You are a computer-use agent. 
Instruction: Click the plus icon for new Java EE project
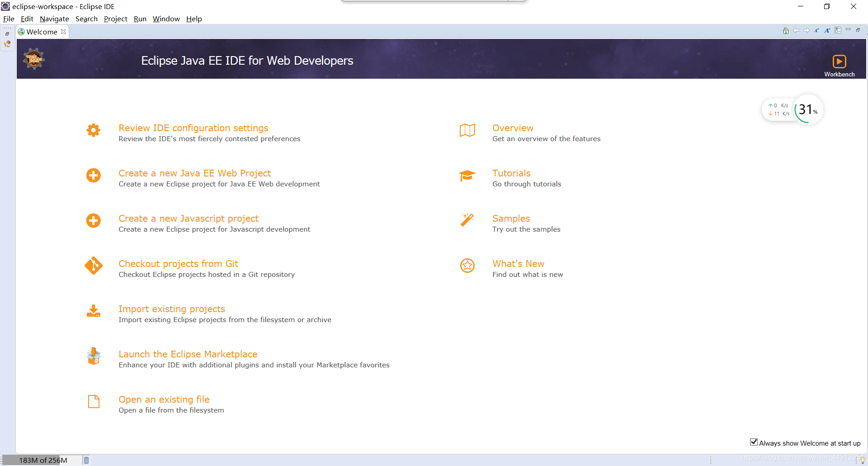[94, 176]
